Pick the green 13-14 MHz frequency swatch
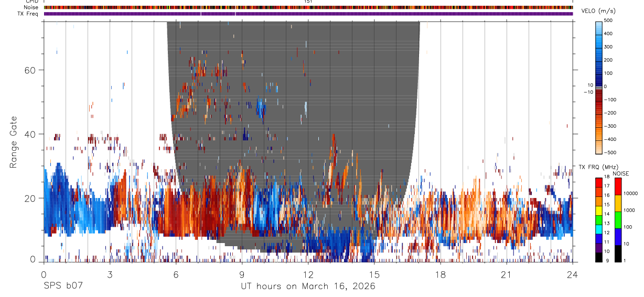 pyautogui.click(x=599, y=219)
